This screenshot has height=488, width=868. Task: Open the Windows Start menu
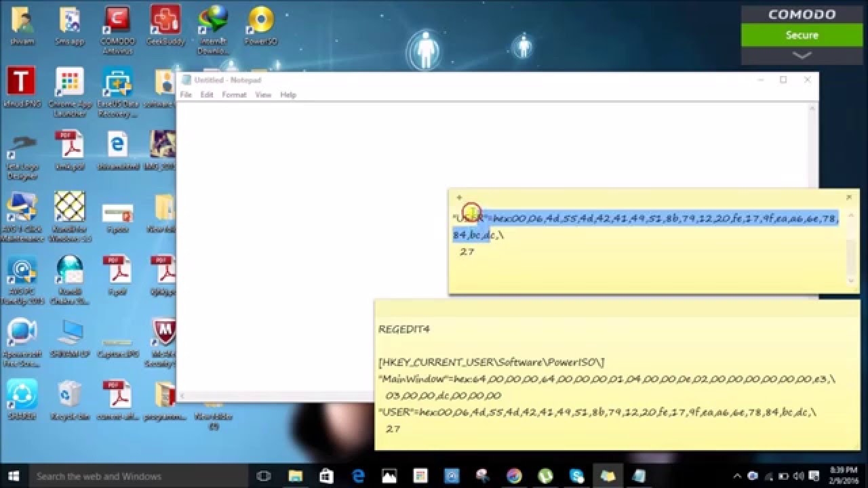14,476
